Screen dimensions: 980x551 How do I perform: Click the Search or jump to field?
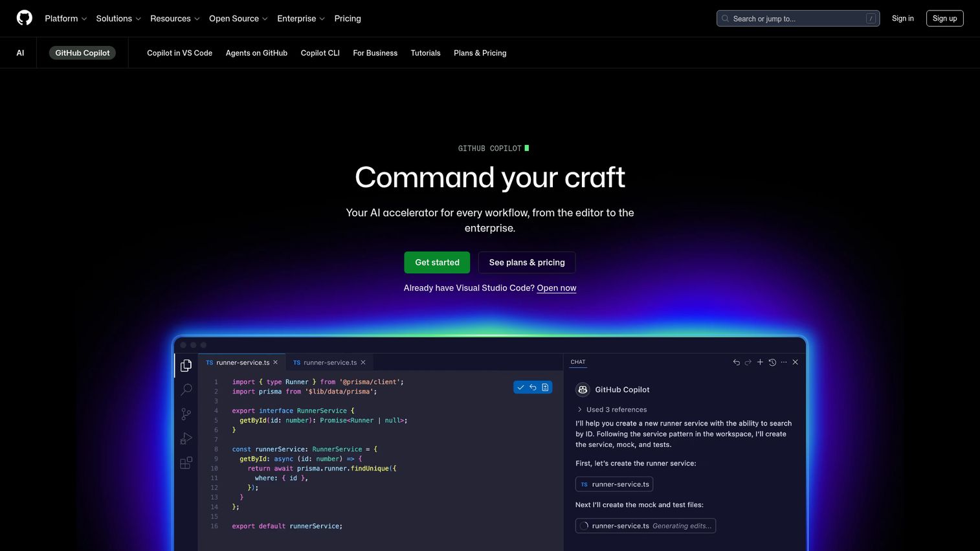[x=797, y=18]
